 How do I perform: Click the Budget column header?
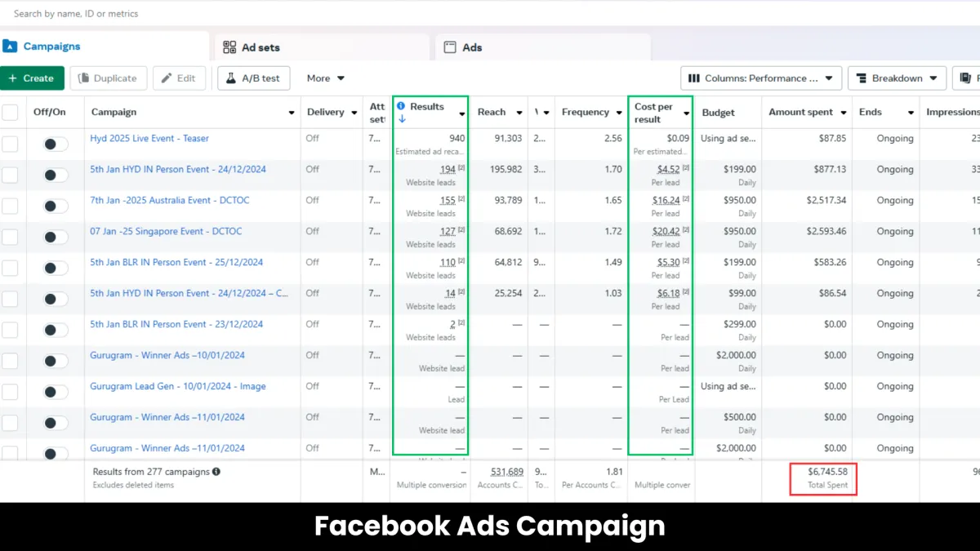pos(719,113)
